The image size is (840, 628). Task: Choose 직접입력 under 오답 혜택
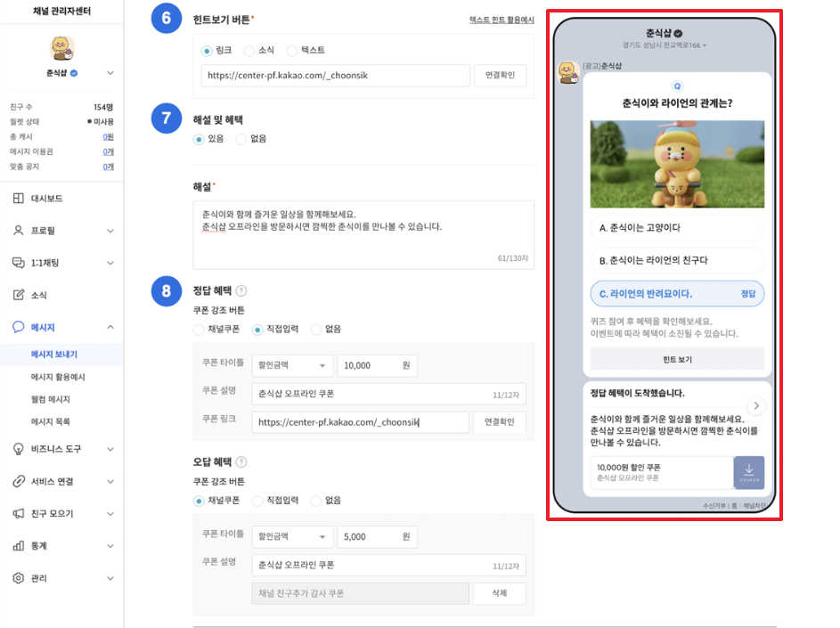(257, 501)
